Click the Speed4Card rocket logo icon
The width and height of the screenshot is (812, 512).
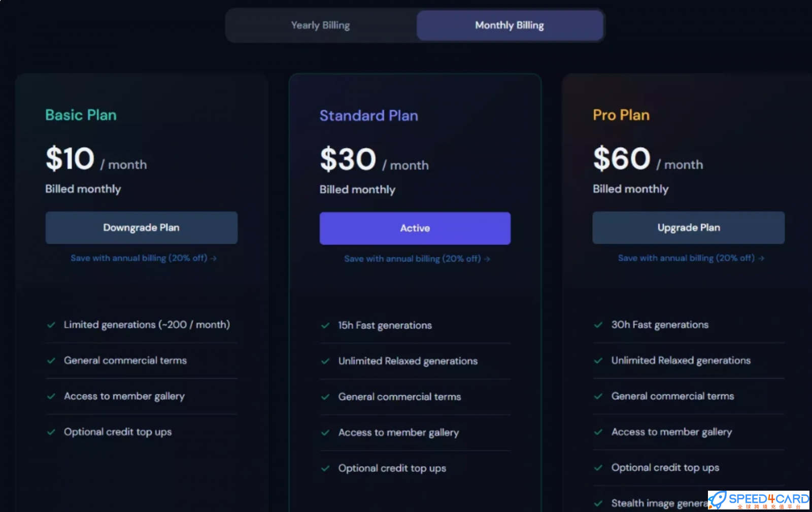(717, 500)
